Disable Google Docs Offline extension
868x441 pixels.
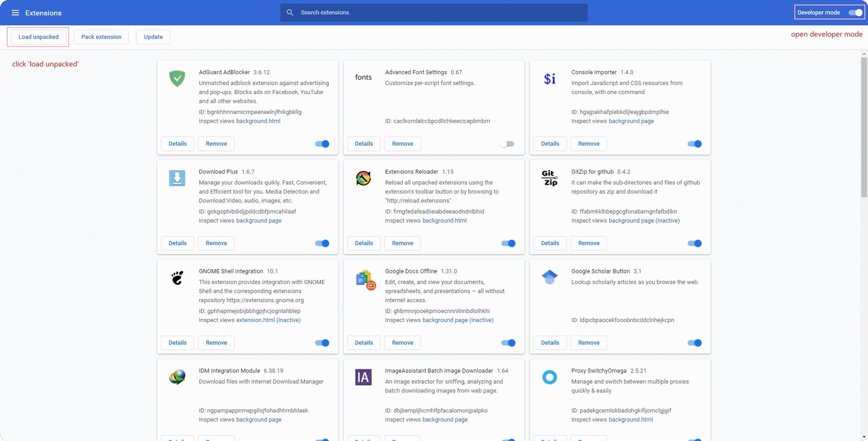point(509,343)
